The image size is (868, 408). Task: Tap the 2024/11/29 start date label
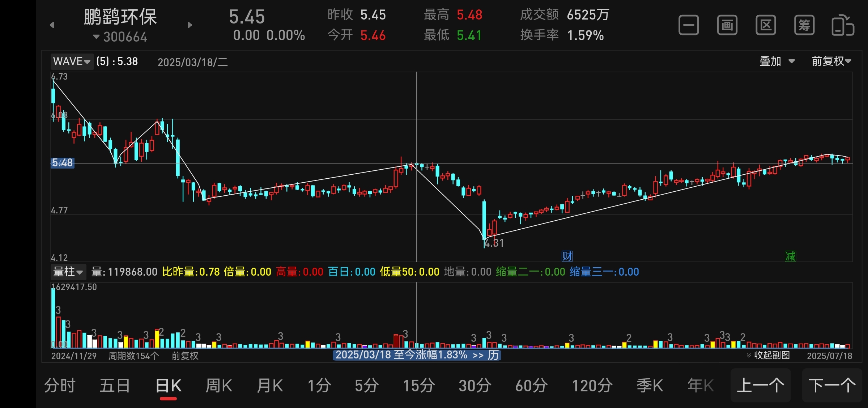(x=74, y=356)
